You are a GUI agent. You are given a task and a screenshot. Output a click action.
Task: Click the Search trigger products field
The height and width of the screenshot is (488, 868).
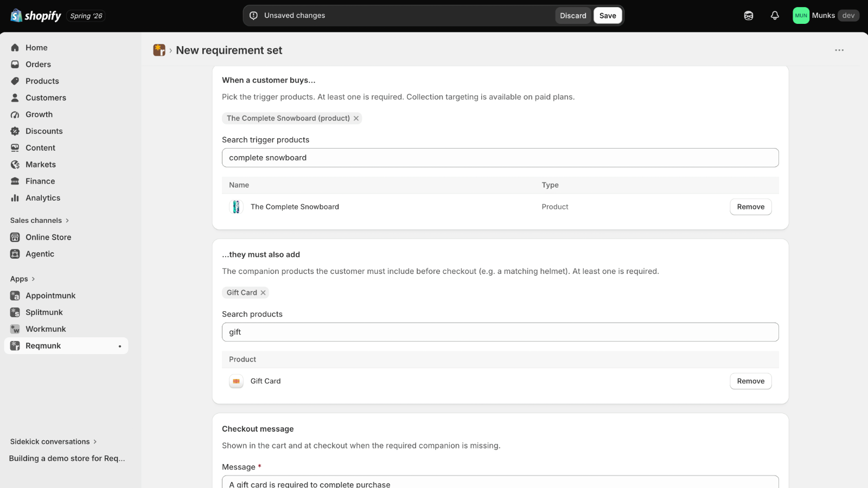click(500, 158)
